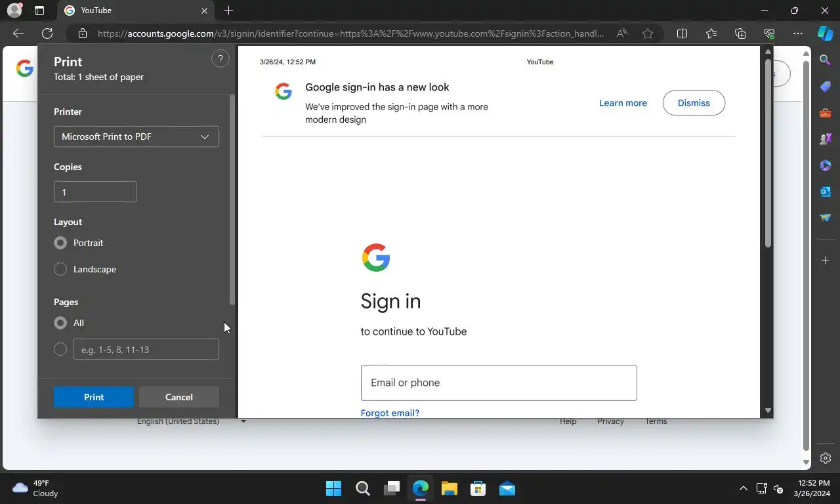This screenshot has height=504, width=840.
Task: Refresh the page with the reload icon
Action: [47, 33]
